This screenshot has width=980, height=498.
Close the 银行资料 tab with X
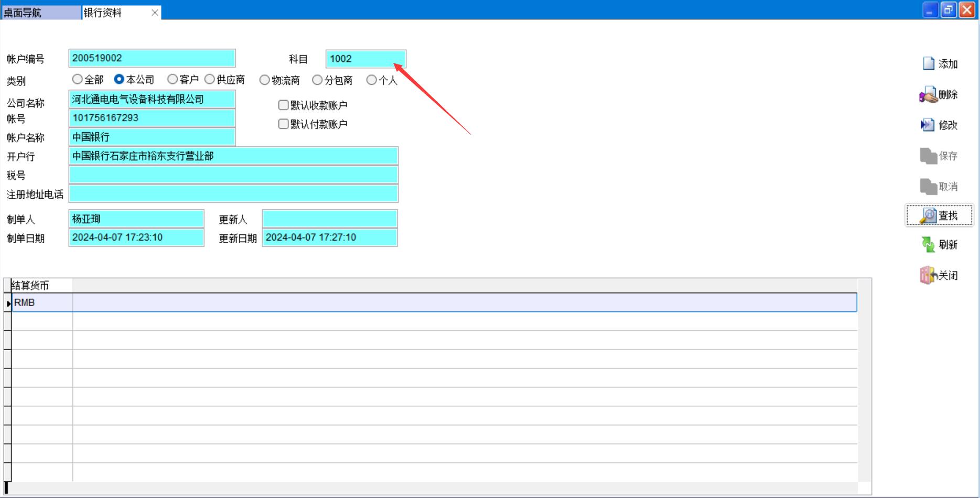click(x=155, y=13)
